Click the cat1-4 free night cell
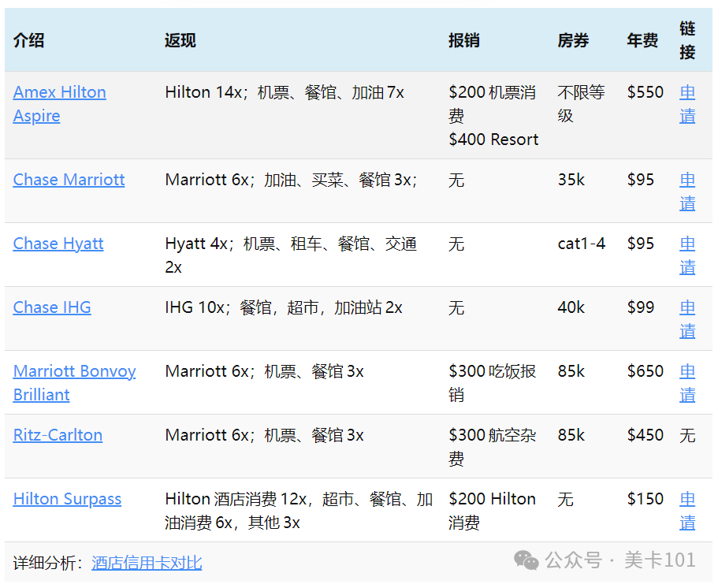The height and width of the screenshot is (588, 718). coord(582,244)
